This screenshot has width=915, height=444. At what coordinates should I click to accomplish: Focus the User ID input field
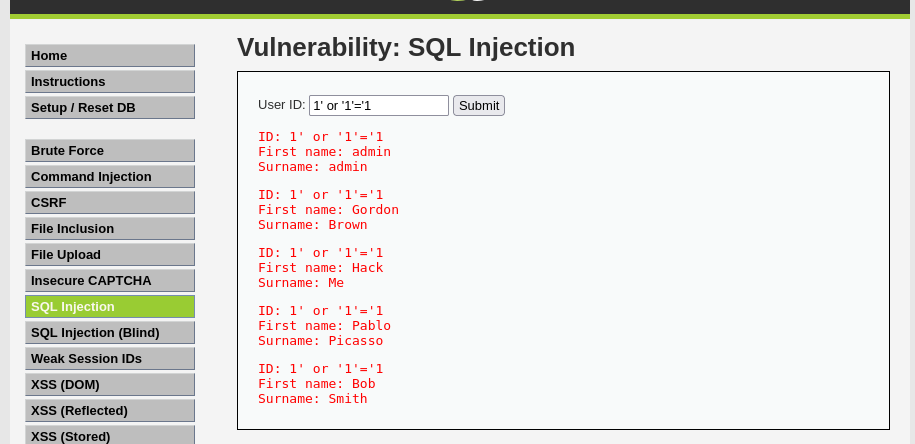point(378,106)
